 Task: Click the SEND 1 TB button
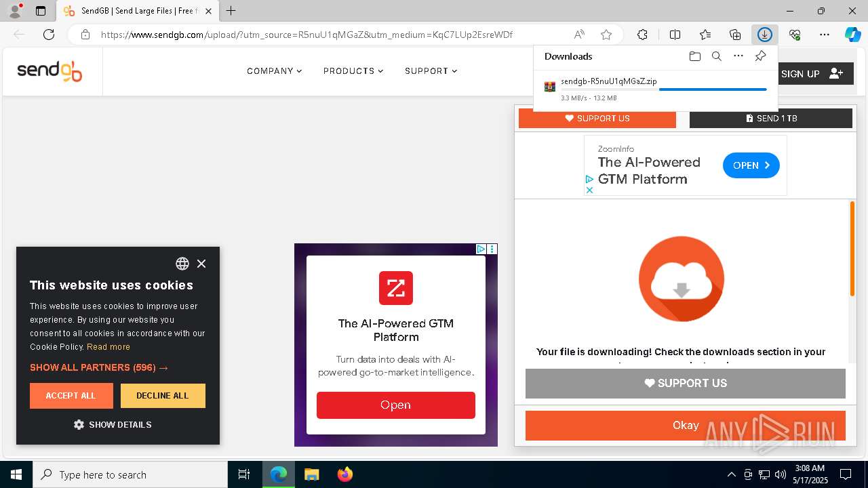(x=771, y=118)
